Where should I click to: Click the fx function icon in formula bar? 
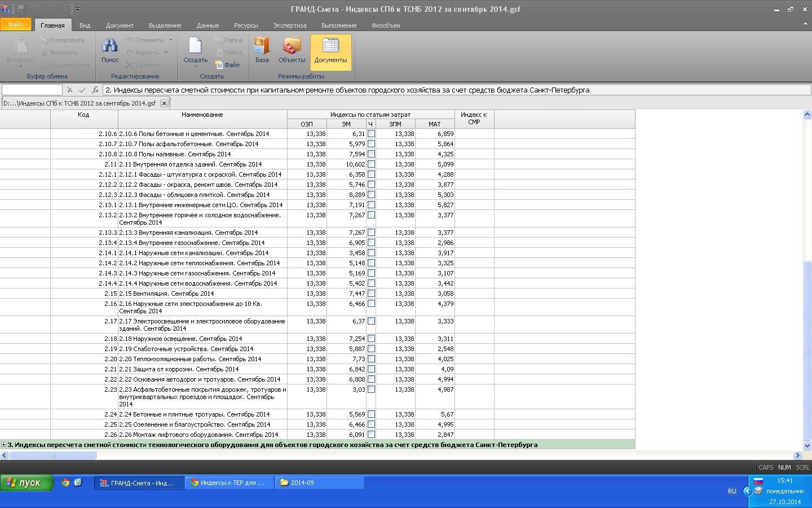(x=95, y=90)
